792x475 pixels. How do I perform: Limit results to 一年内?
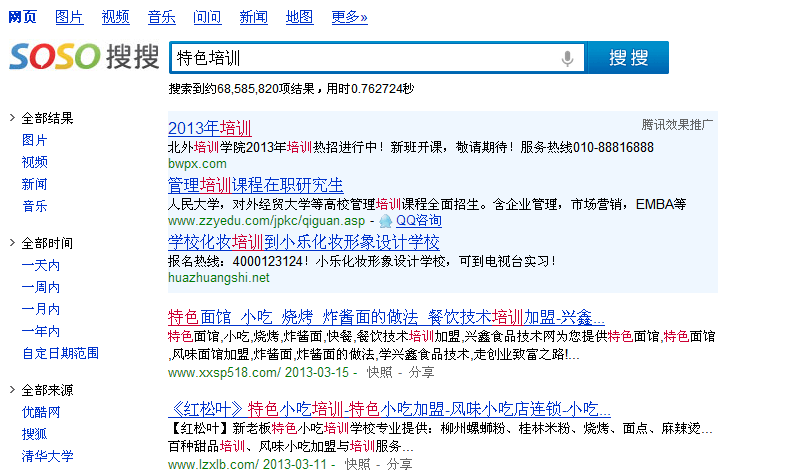click(x=41, y=331)
